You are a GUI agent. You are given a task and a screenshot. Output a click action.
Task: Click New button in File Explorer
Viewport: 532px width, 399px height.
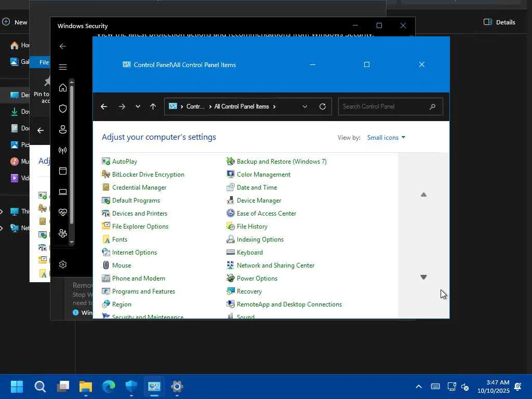[x=15, y=22]
